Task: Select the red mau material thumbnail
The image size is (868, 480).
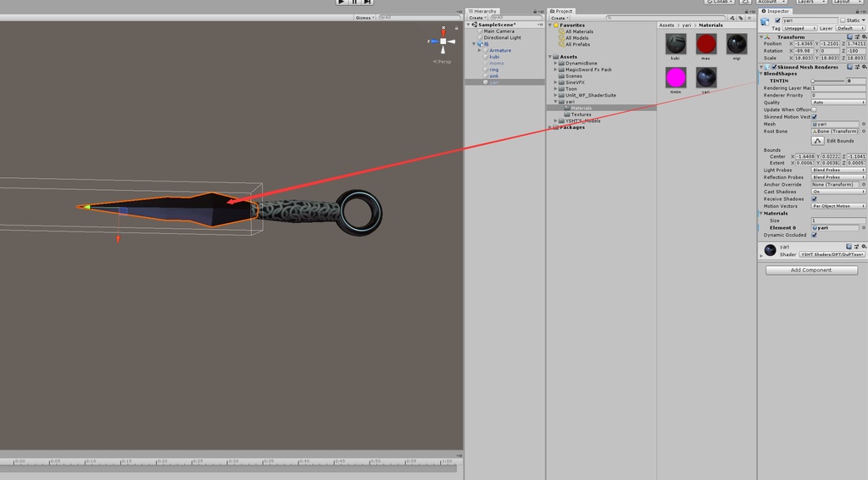Action: (706, 44)
